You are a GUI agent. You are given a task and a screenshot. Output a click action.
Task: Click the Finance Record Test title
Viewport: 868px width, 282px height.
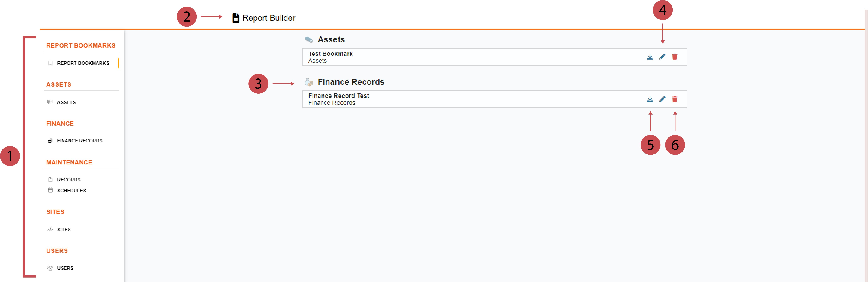pyautogui.click(x=338, y=96)
